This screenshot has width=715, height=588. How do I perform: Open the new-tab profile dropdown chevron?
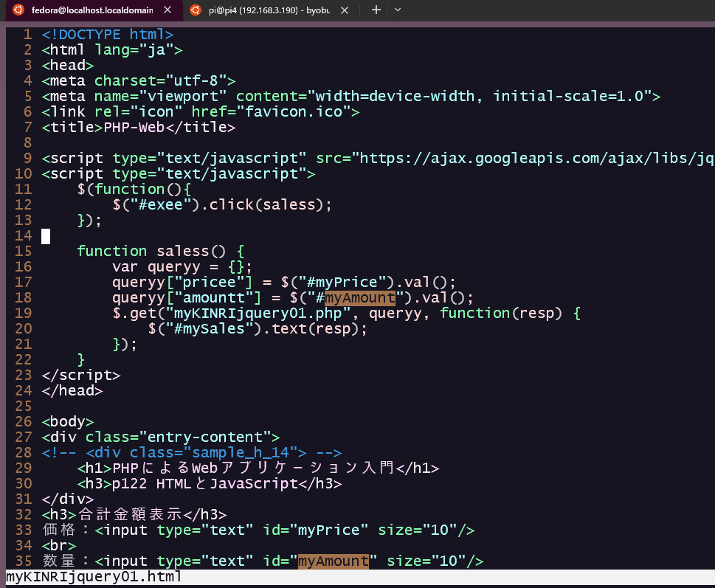pos(398,10)
